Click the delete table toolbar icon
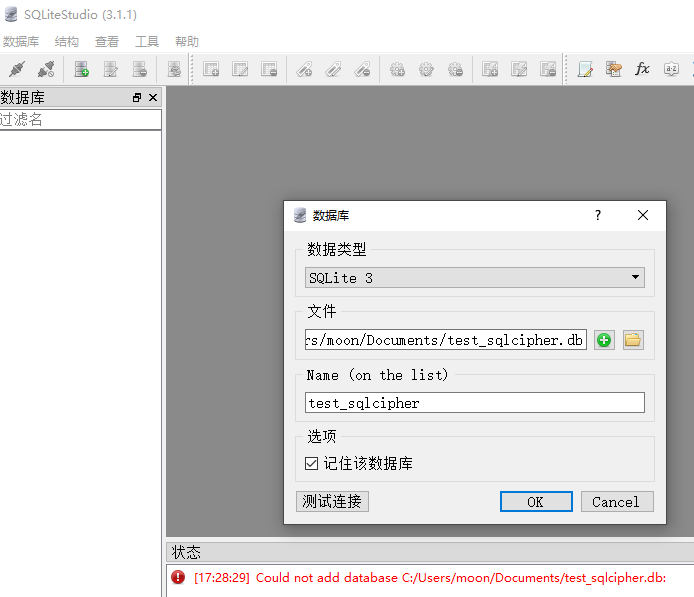 click(x=269, y=69)
